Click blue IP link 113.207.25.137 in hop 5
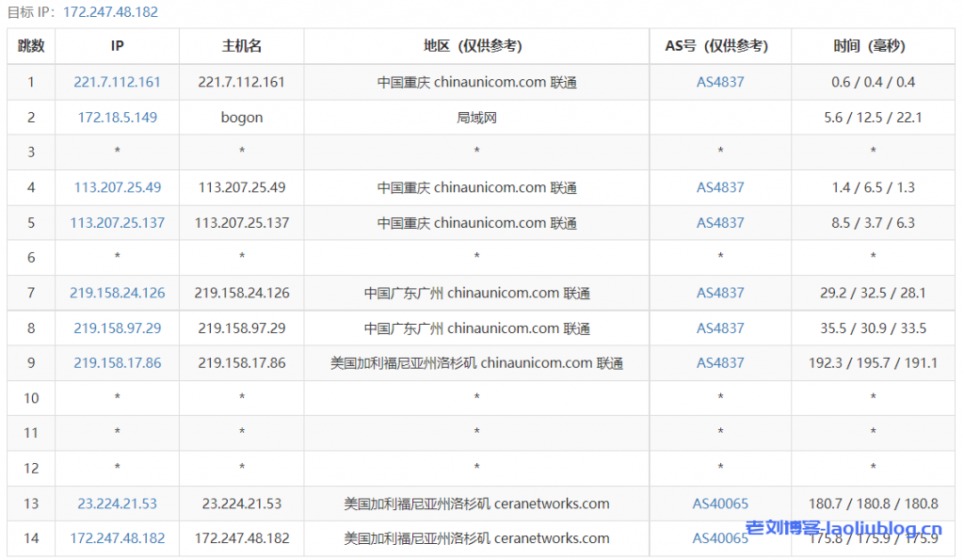 click(x=117, y=223)
